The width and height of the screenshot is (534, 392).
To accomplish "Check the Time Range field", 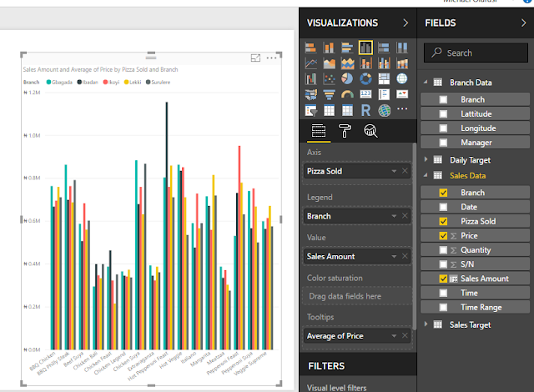I will (x=443, y=307).
